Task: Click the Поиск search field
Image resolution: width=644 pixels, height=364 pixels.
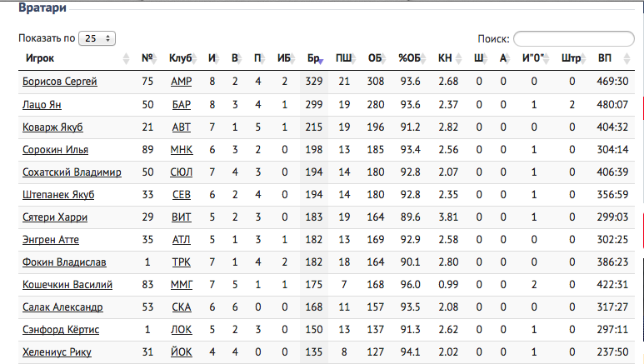Action: (x=574, y=38)
